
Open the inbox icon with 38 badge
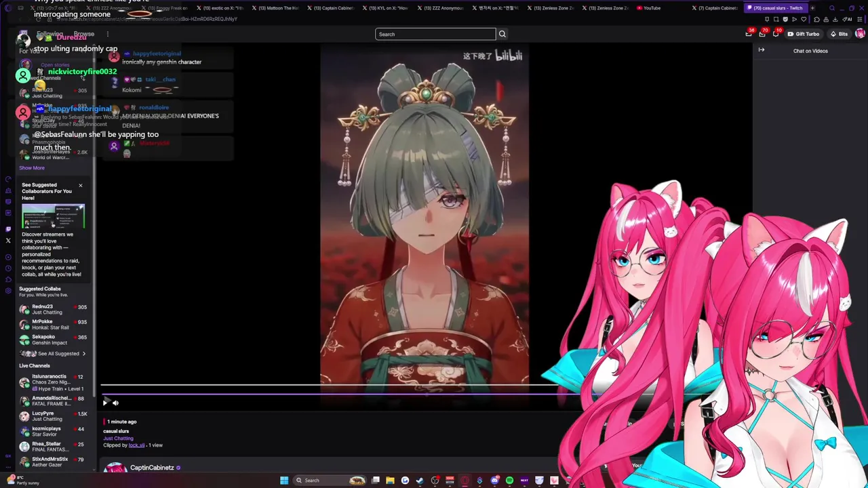[749, 34]
